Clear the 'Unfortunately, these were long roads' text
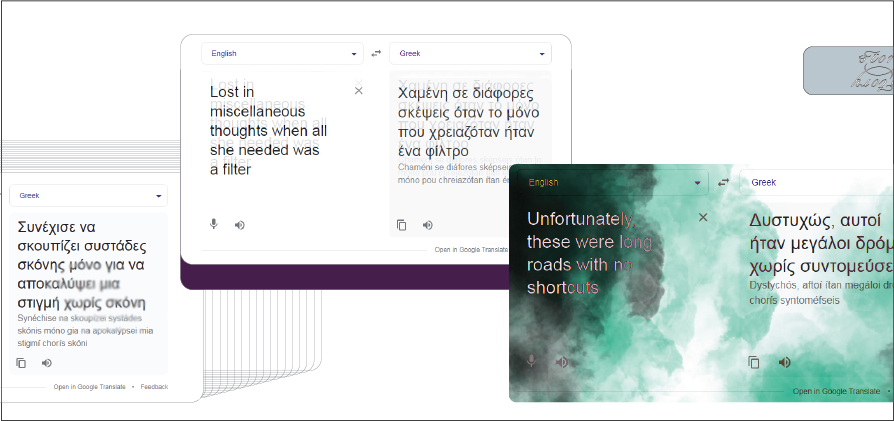Screen dimensions: 894x421 (703, 217)
